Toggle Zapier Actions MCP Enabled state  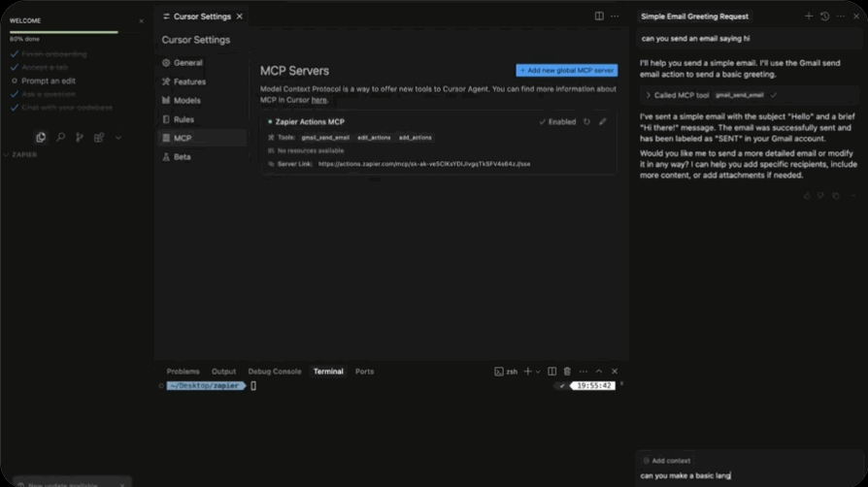(557, 122)
